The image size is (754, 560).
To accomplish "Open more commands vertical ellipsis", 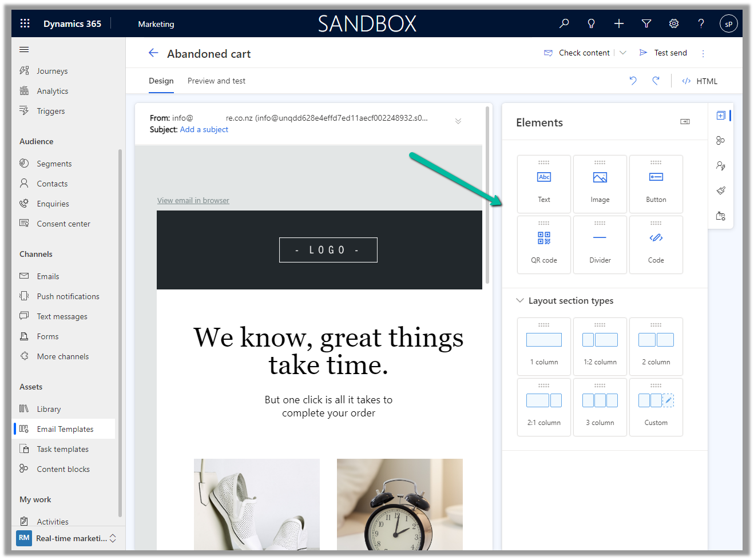I will pyautogui.click(x=703, y=53).
